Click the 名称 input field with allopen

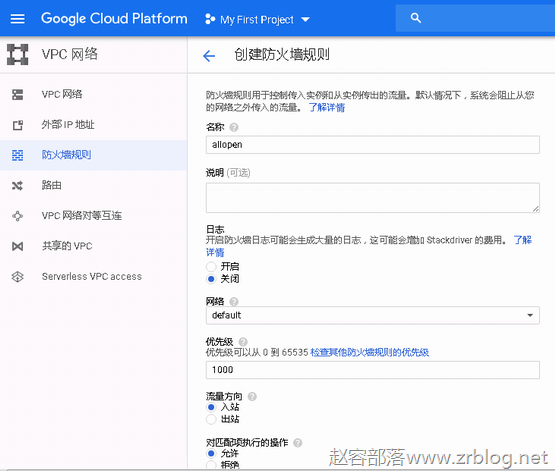373,145
